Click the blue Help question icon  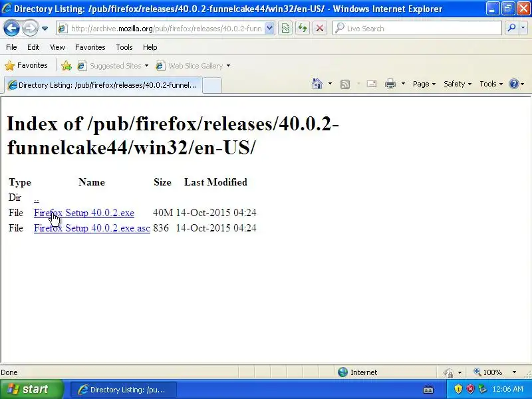[x=514, y=84]
